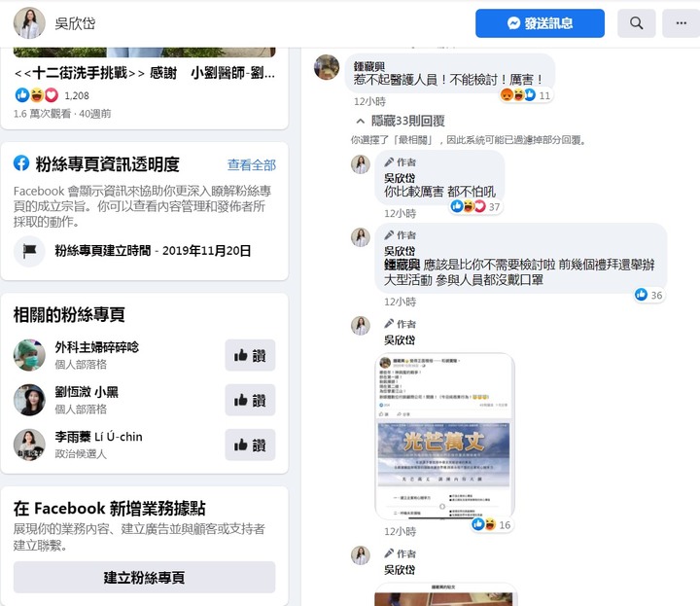This screenshot has height=606, width=700.
Task: Click 吳欣岱 page avatar in header
Action: click(29, 23)
